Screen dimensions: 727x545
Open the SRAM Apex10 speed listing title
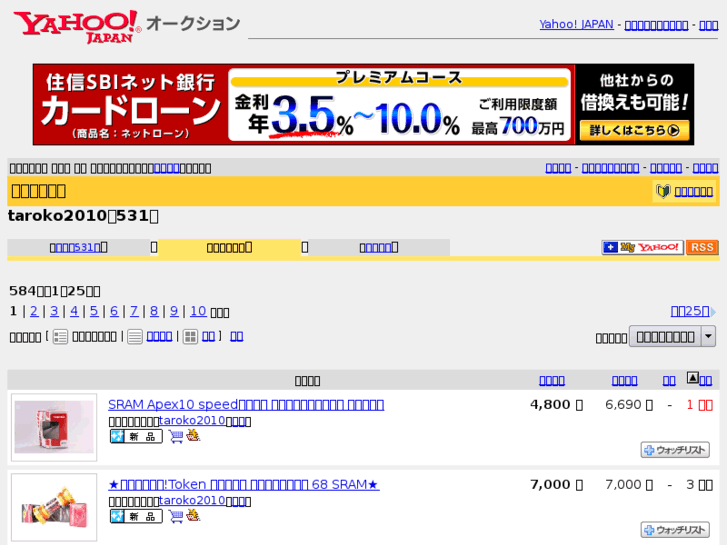pyautogui.click(x=246, y=405)
